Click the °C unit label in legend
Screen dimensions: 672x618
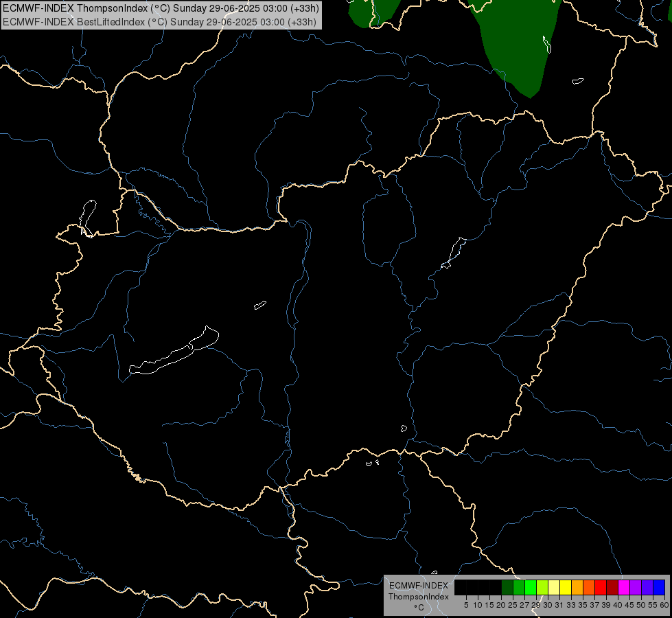tap(419, 608)
